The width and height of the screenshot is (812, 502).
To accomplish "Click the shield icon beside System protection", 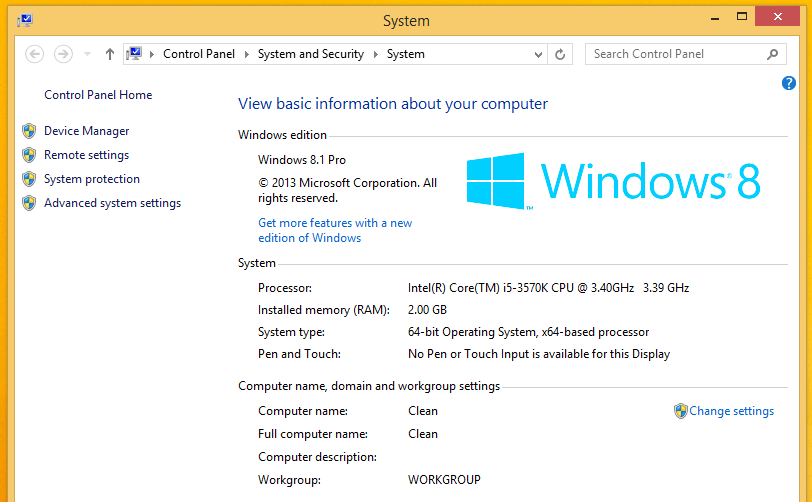I will (x=28, y=179).
